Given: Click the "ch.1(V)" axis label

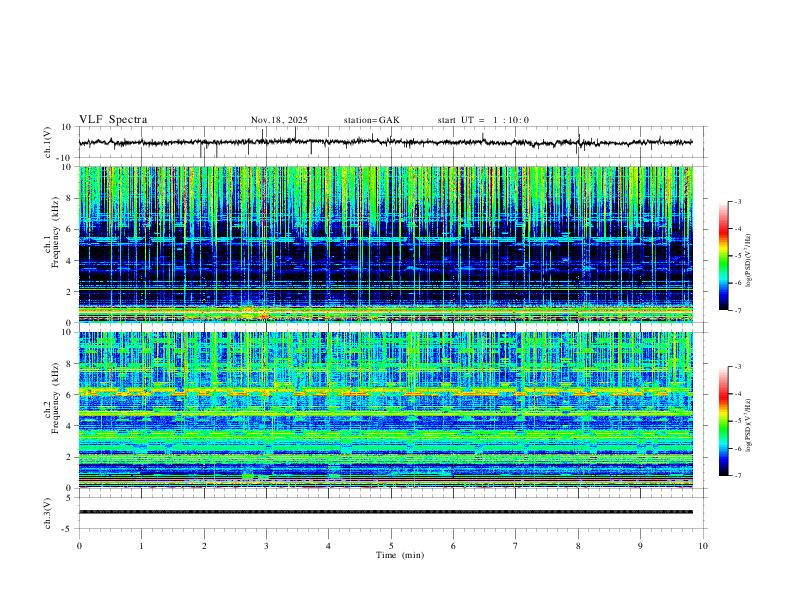Looking at the screenshot, I should [x=48, y=142].
